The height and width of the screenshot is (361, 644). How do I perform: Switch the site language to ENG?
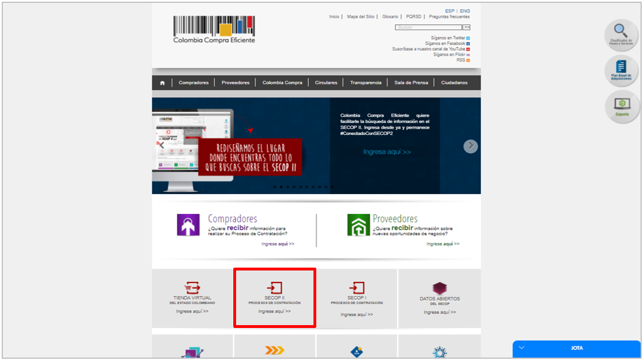click(465, 11)
